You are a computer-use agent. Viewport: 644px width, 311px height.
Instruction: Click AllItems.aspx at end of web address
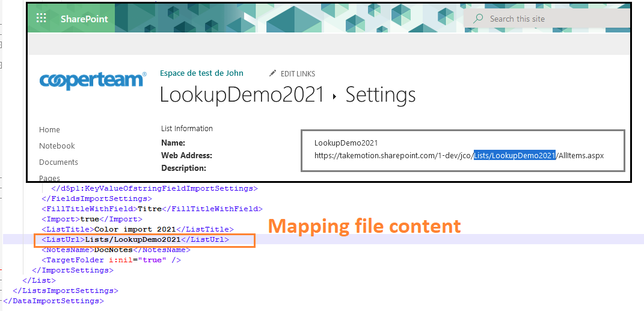tap(580, 156)
